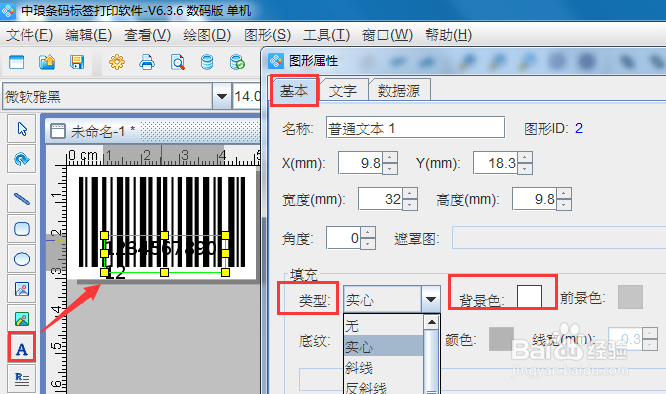Viewport: 666px width, 394px height.
Task: Open the 图形(S) menu
Action: point(268,35)
